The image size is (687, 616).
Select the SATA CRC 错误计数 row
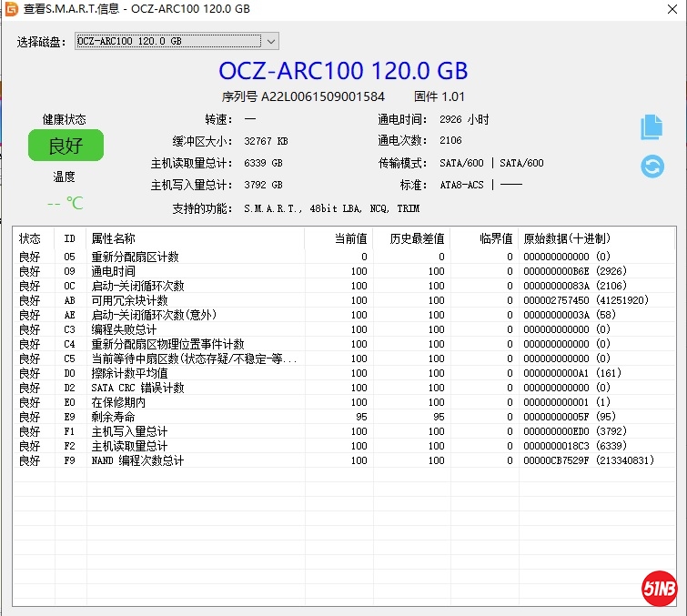pos(137,388)
